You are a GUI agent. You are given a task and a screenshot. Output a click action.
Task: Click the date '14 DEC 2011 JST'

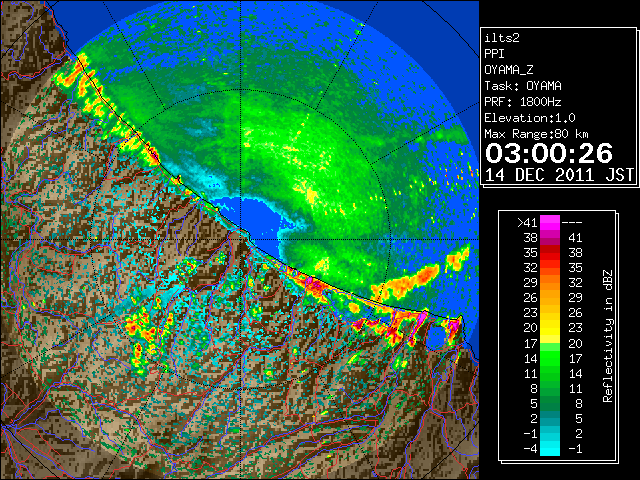pyautogui.click(x=559, y=175)
